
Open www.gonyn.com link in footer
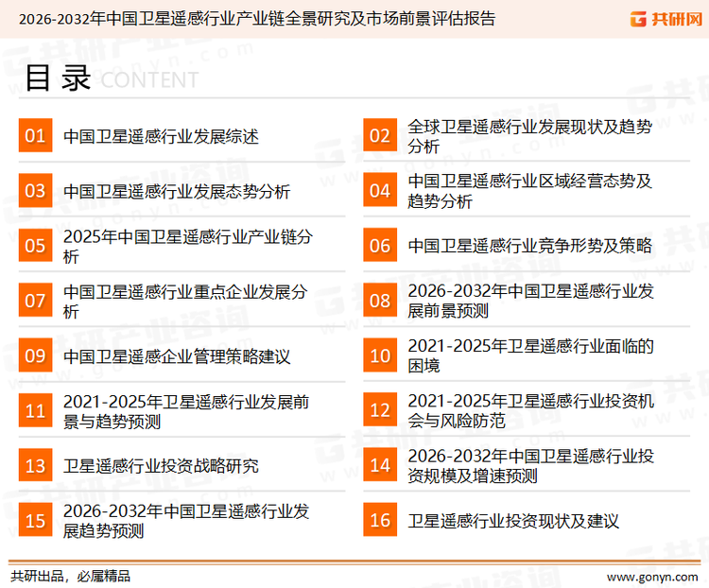tap(652, 578)
